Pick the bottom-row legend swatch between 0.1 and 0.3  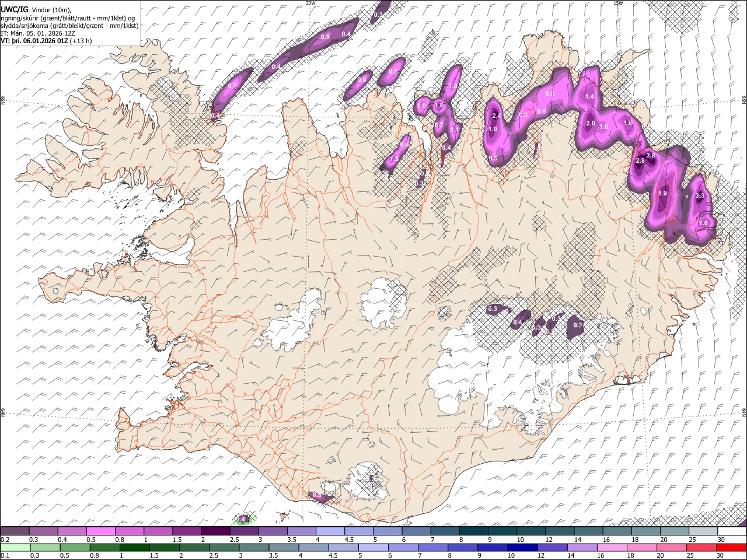(15, 548)
